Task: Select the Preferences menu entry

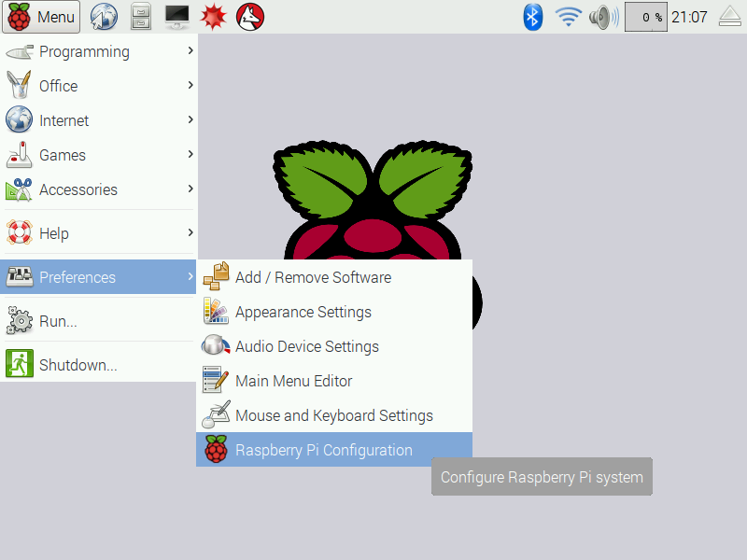Action: (x=99, y=276)
